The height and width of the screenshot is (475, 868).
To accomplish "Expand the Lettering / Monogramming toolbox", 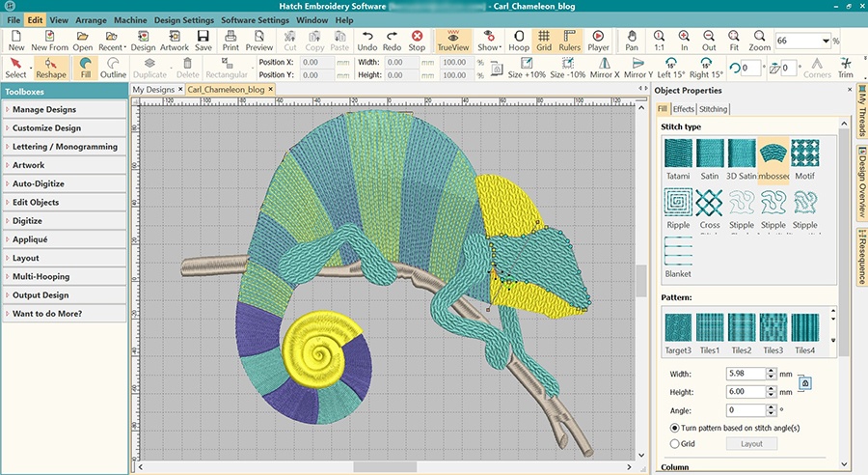I will coord(64,147).
